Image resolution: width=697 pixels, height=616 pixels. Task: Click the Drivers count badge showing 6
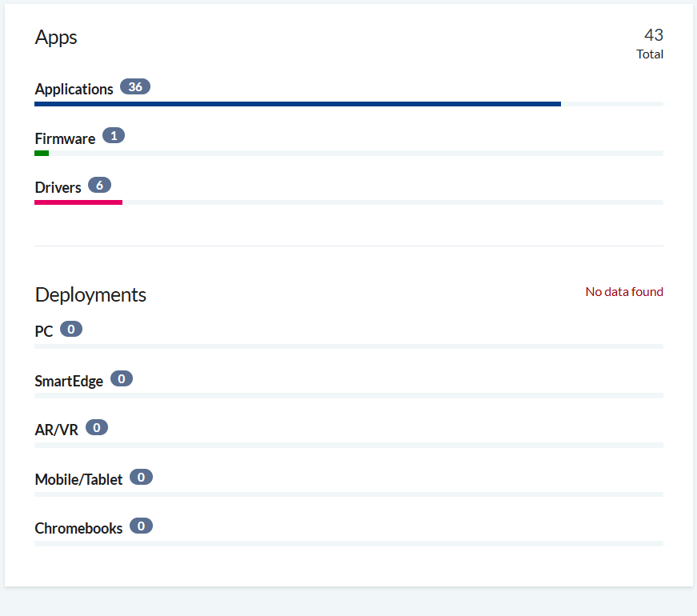99,185
